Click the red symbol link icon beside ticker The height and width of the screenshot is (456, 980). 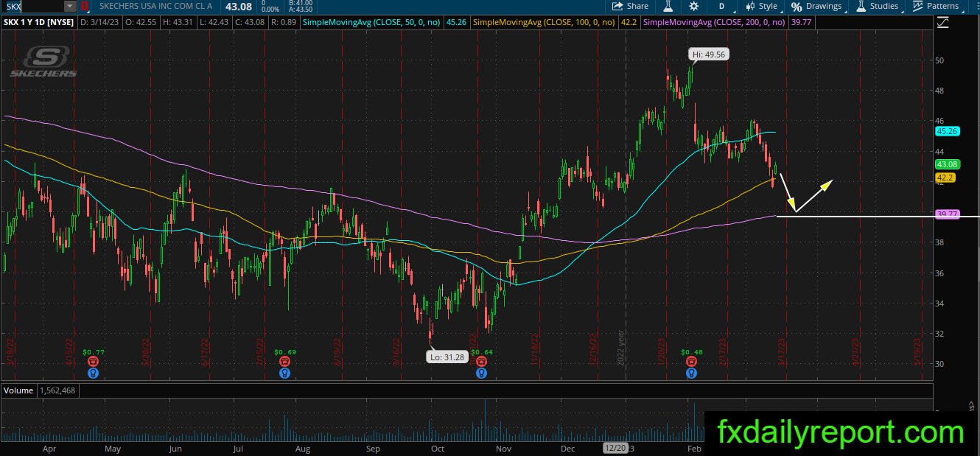(85, 6)
